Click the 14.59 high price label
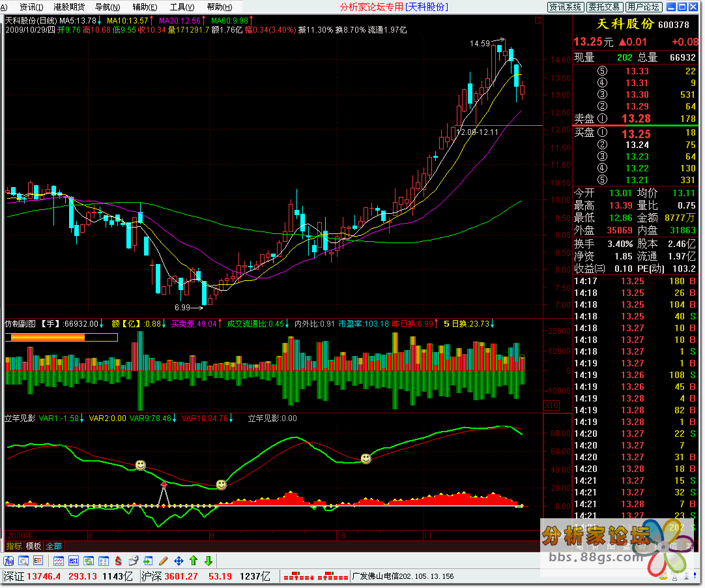Screen dimensions: 705x588 (x=480, y=44)
